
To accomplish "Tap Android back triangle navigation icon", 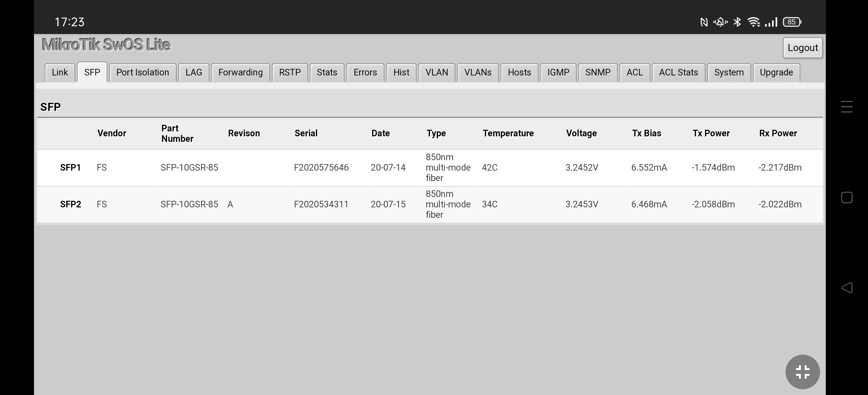I will coord(846,288).
